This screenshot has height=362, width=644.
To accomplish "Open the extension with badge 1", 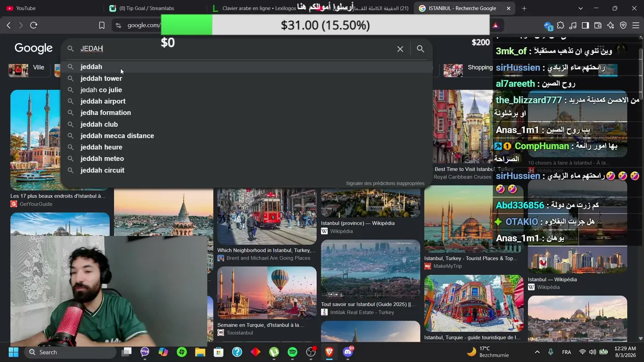I will coord(548,26).
